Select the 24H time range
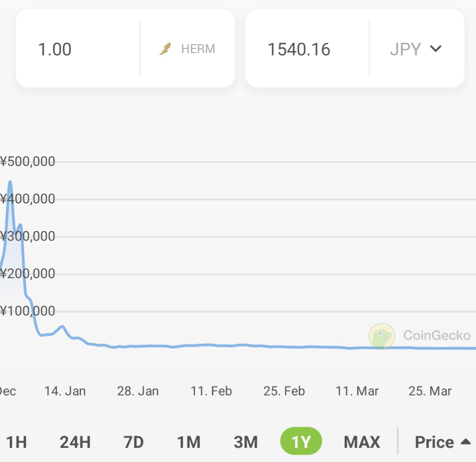 [x=75, y=442]
